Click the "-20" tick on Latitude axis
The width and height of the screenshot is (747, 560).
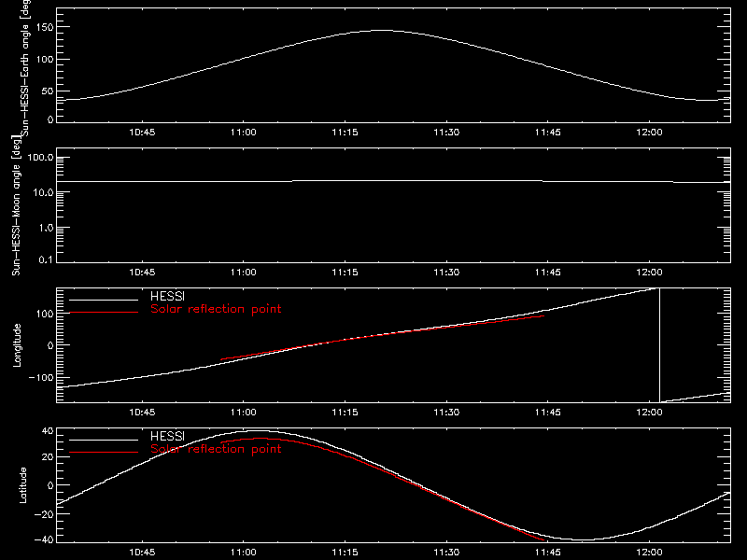[45, 514]
